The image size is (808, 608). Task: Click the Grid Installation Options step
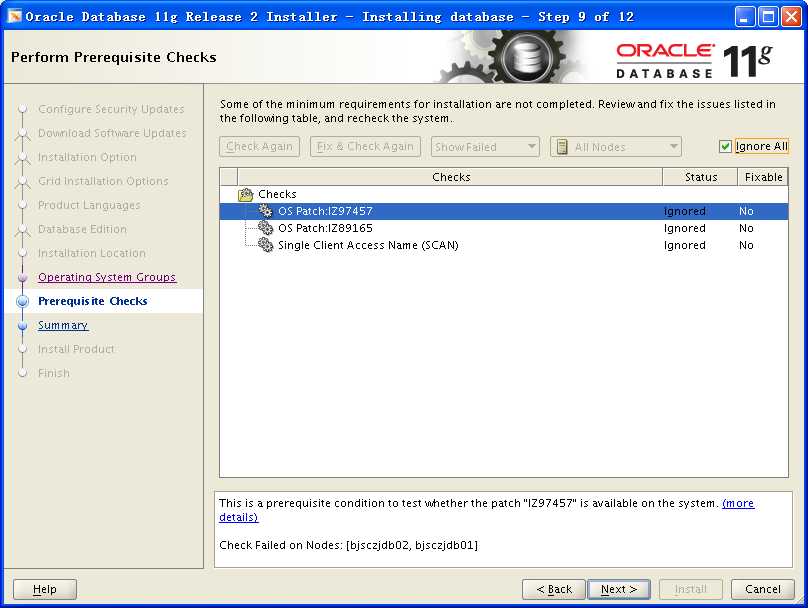coord(103,181)
